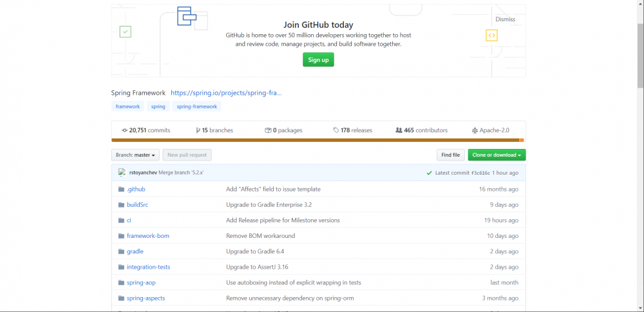Screen dimensions: 644x312
Task: Expand the Clone or download menu
Action: pyautogui.click(x=497, y=155)
